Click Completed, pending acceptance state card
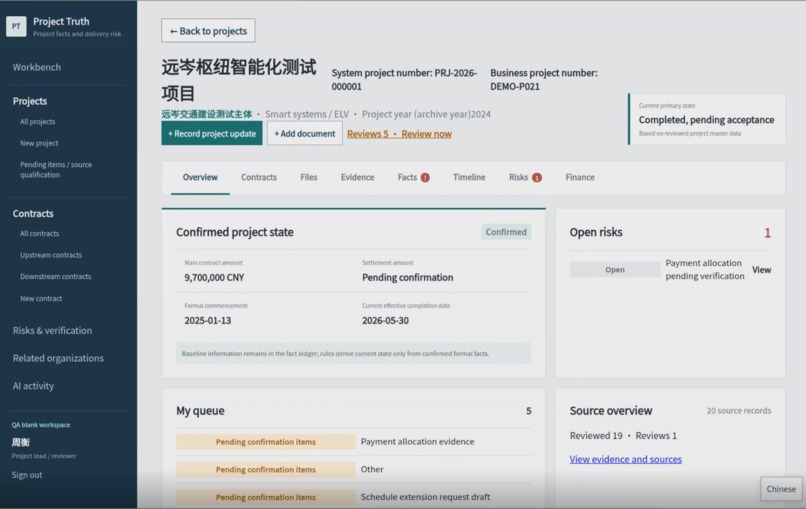Image resolution: width=806 pixels, height=509 pixels. pyautogui.click(x=707, y=119)
